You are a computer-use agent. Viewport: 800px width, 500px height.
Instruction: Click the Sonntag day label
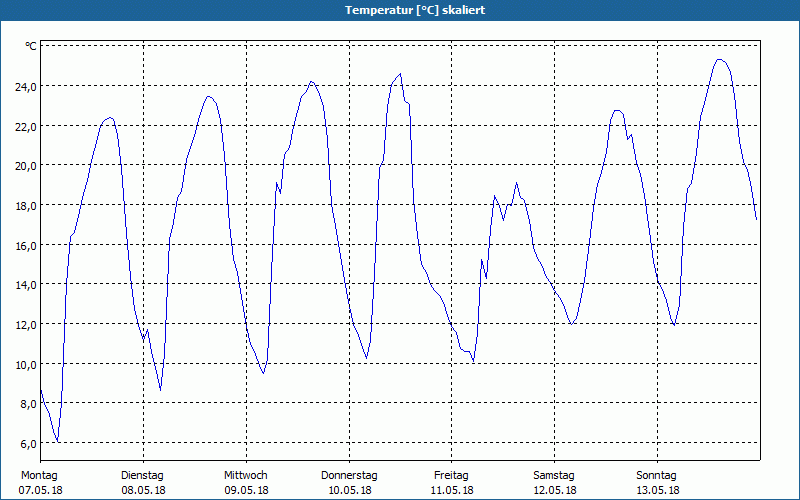tap(657, 476)
